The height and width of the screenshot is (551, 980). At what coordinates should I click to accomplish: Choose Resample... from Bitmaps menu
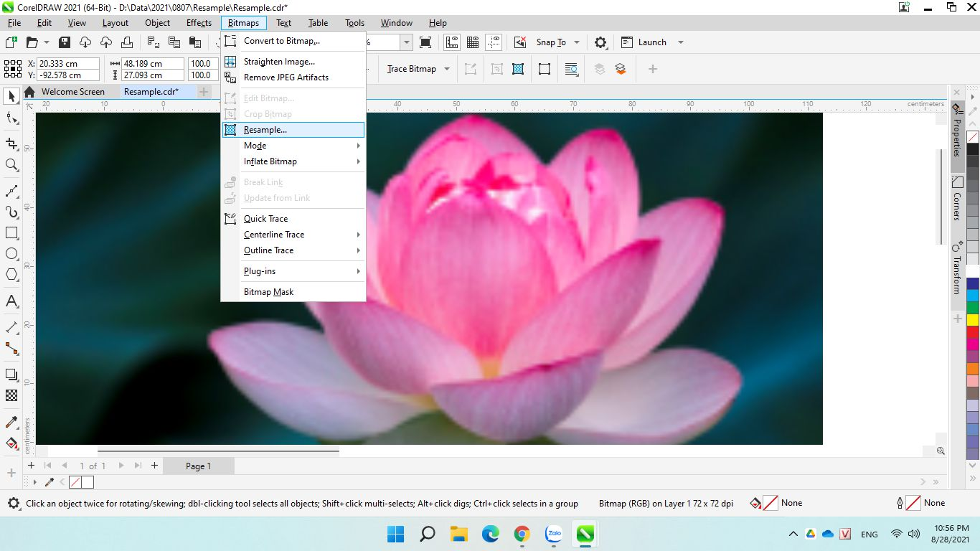[x=265, y=130]
